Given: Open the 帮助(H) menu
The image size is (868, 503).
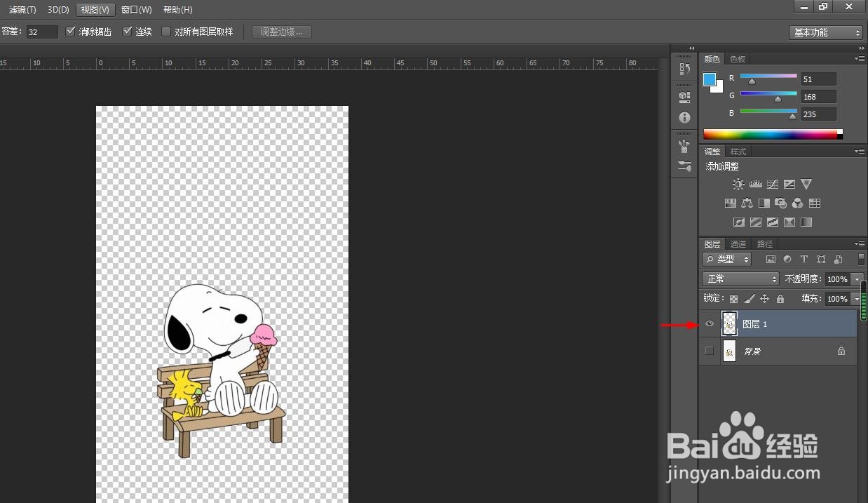Looking at the screenshot, I should [x=177, y=10].
